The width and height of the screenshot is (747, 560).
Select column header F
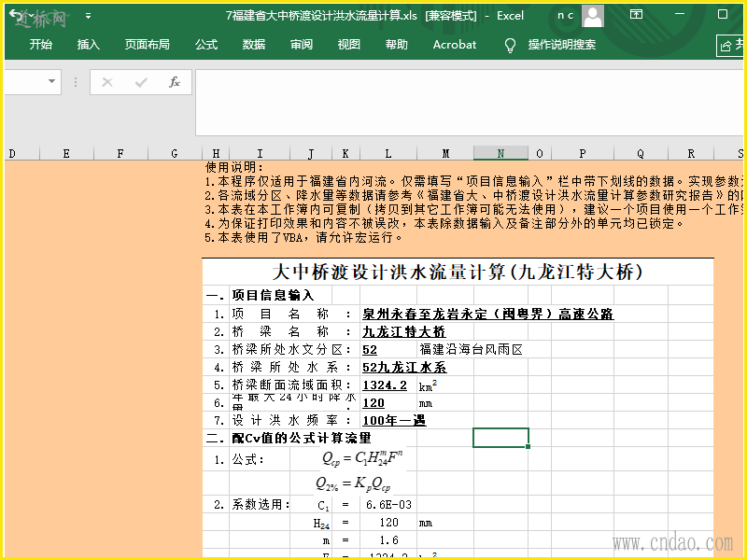[120, 153]
